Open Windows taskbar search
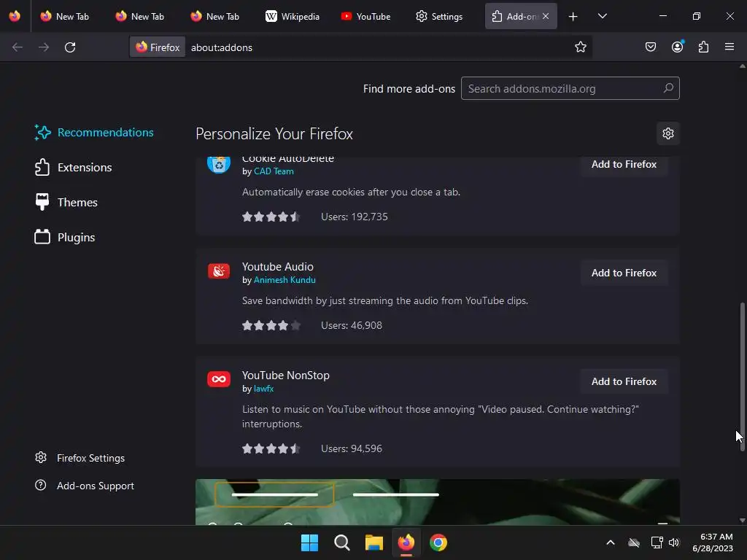Viewport: 747px width, 560px height. [341, 542]
